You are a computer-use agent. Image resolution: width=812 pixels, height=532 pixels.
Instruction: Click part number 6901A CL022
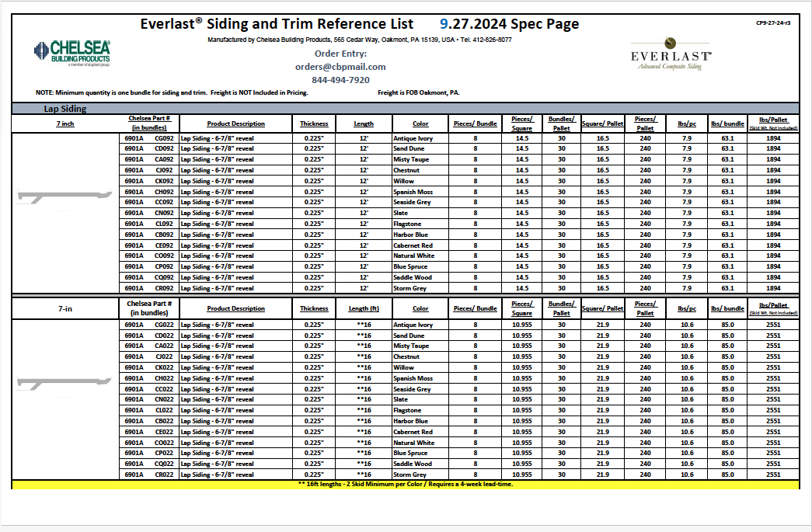(x=149, y=410)
